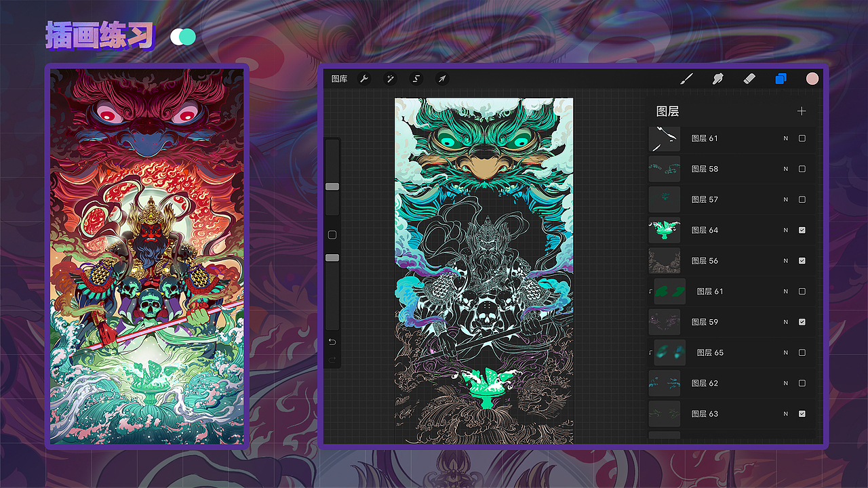The image size is (868, 488).
Task: Select thumbnail of layer 图层 64
Action: (x=665, y=230)
